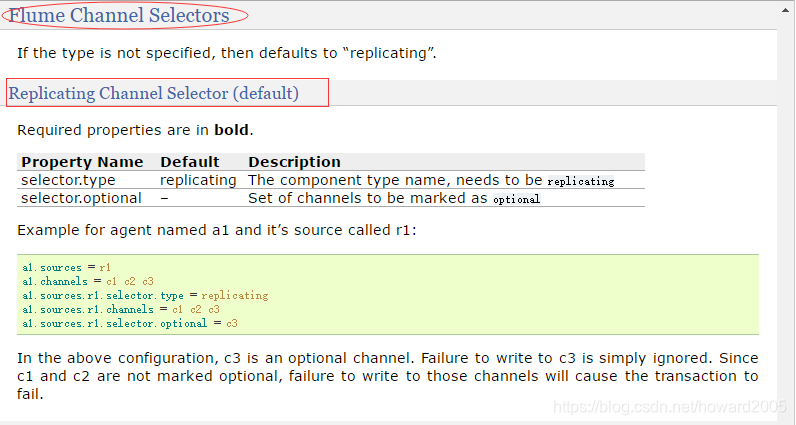Click the Default column header
Screen dimensions: 796x425
pyautogui.click(x=189, y=162)
